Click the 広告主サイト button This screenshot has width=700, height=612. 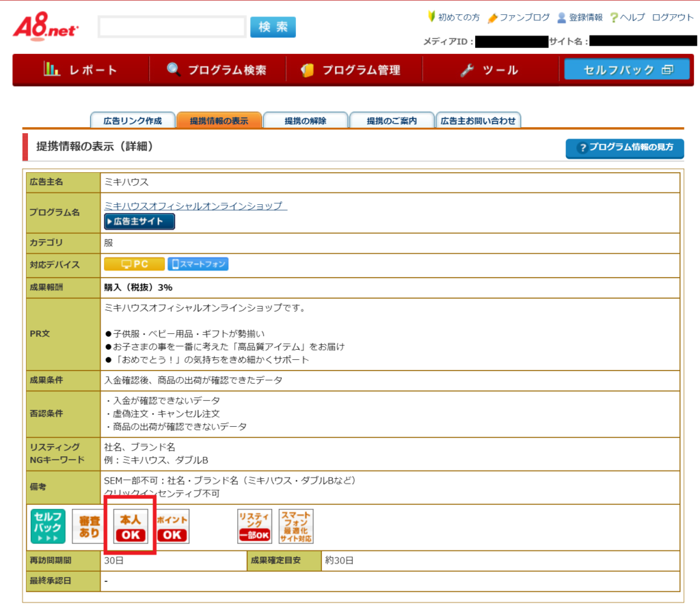(139, 221)
